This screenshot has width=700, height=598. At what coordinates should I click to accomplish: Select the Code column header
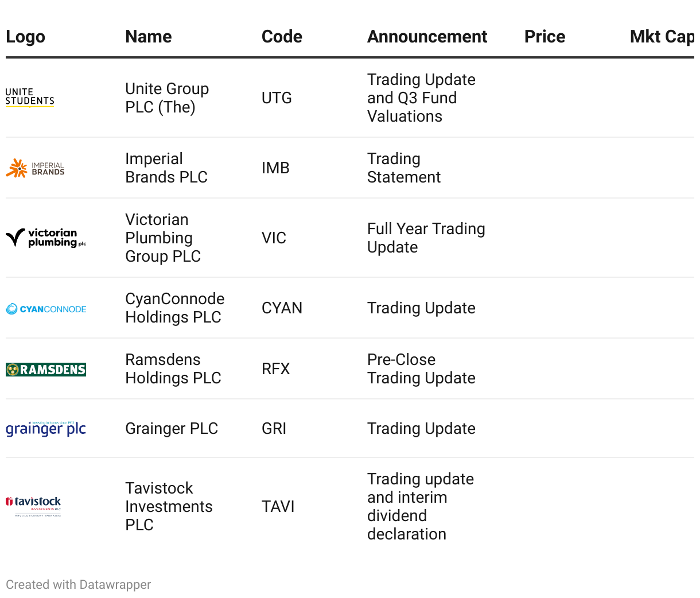click(282, 37)
